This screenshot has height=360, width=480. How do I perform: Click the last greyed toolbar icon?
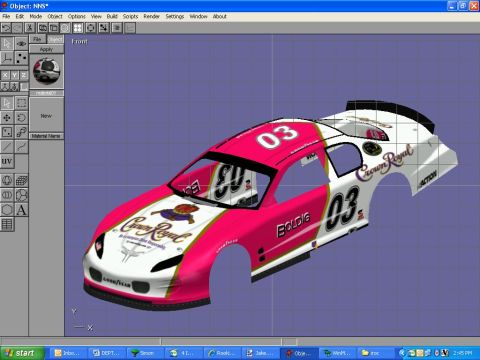(x=130, y=28)
